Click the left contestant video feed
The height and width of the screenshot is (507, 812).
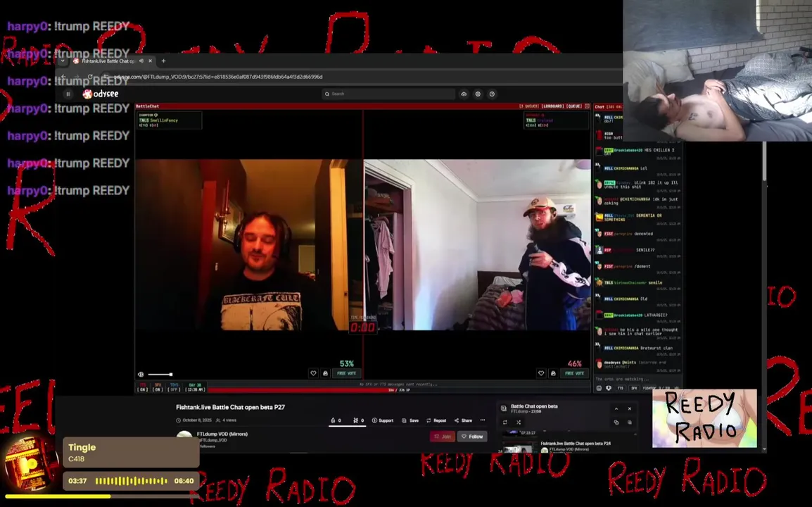(248, 244)
